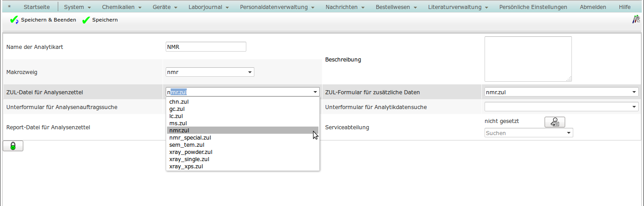Click Abmelden to log out
Screen dimensions: 644x206
592,7
